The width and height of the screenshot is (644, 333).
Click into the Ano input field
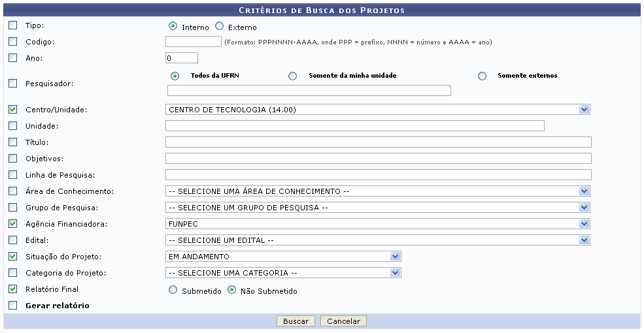tap(182, 58)
